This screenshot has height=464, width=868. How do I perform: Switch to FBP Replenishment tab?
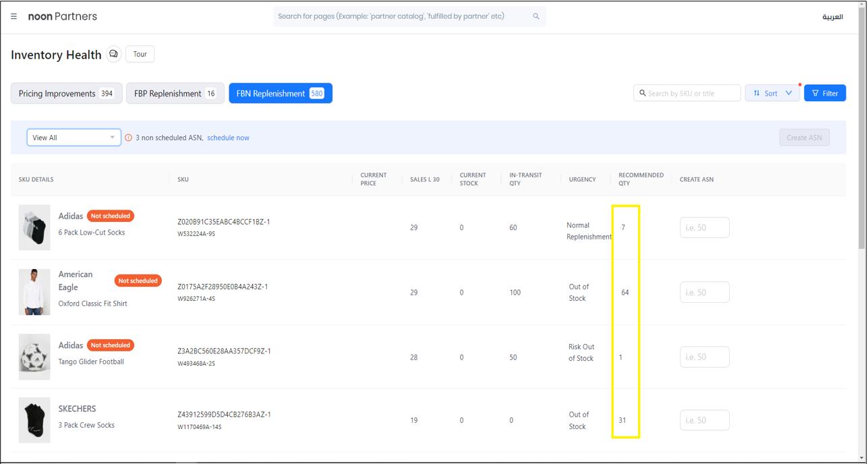click(x=175, y=94)
